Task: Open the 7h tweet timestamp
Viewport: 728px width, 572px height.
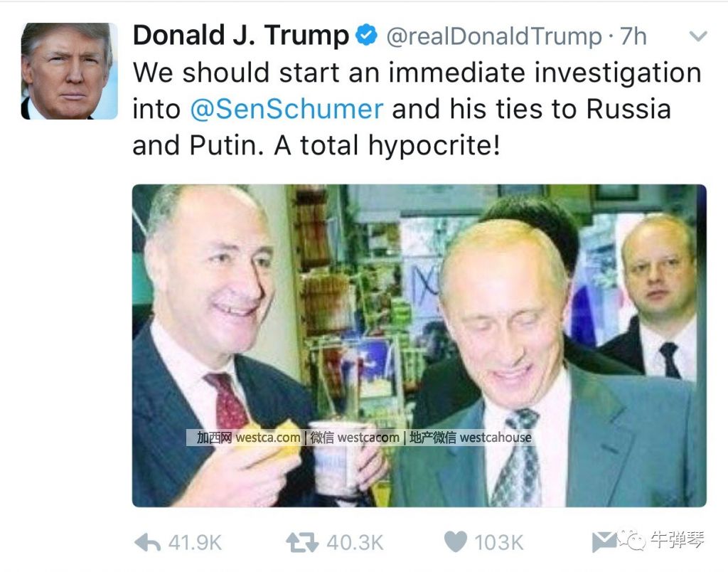Action: [x=633, y=36]
